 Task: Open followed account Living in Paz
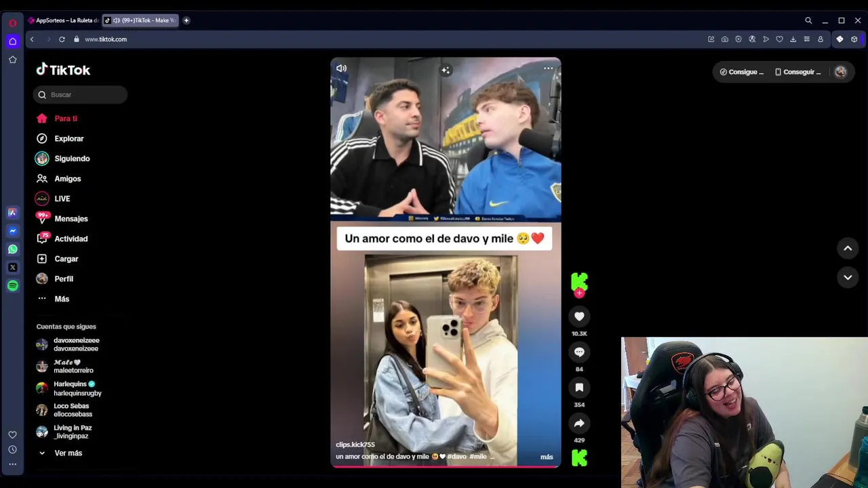[64, 432]
